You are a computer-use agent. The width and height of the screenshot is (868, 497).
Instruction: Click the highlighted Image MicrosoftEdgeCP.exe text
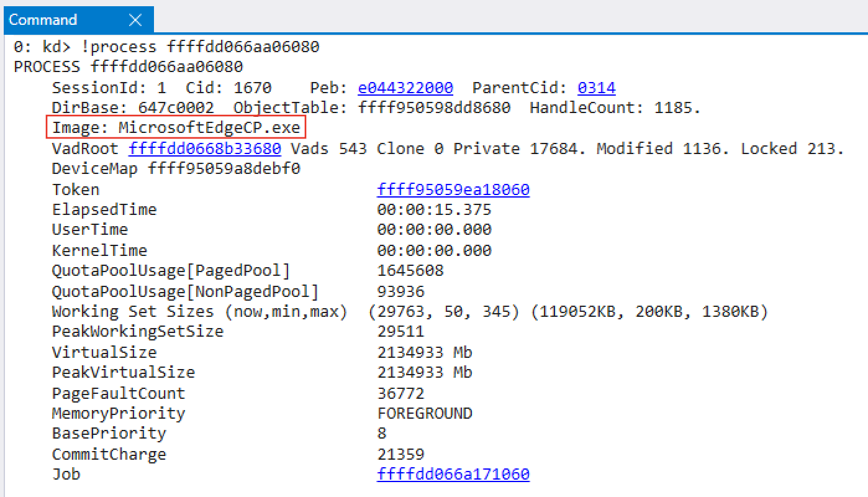pos(176,129)
